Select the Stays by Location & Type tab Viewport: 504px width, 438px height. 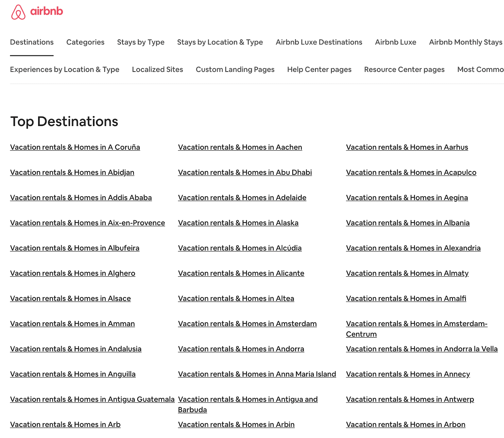coord(220,42)
